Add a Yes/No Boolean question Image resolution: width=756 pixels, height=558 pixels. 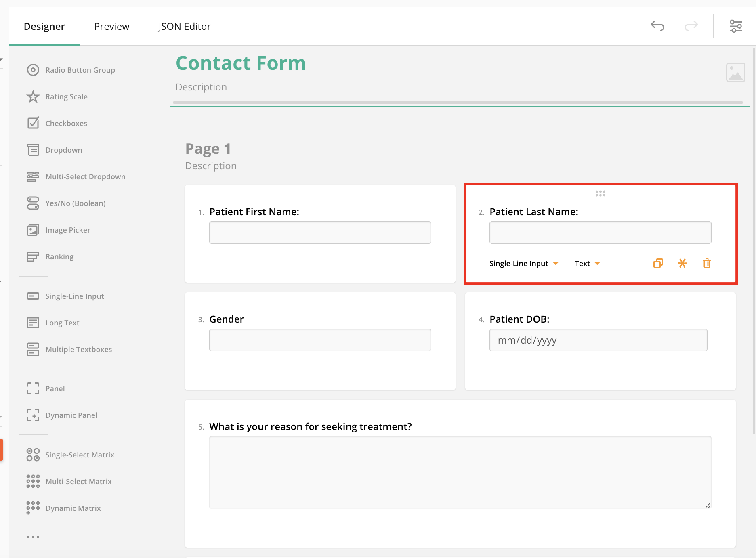click(75, 203)
